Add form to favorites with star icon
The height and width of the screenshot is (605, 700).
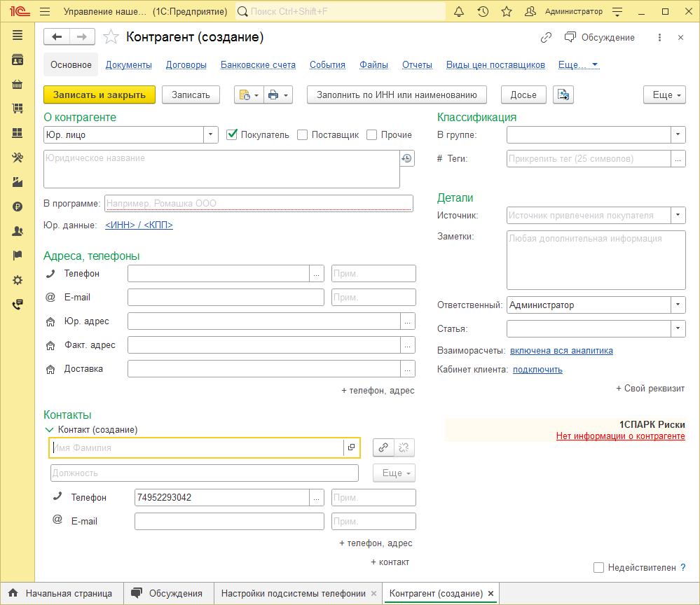click(111, 37)
